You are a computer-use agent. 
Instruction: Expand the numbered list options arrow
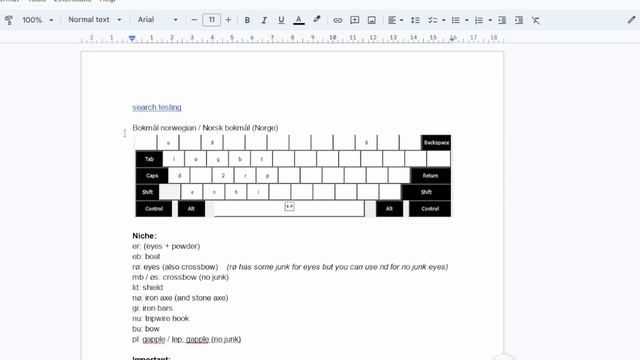[x=490, y=20]
